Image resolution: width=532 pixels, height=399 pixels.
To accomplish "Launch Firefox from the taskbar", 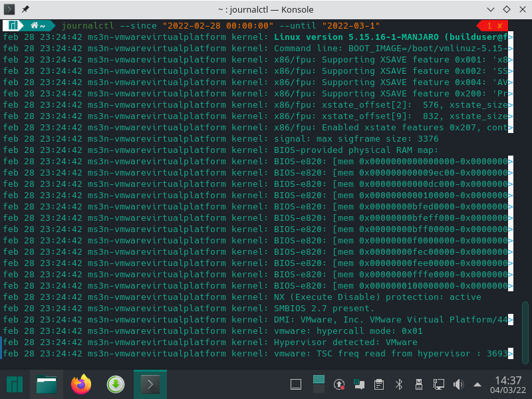I will 81,384.
